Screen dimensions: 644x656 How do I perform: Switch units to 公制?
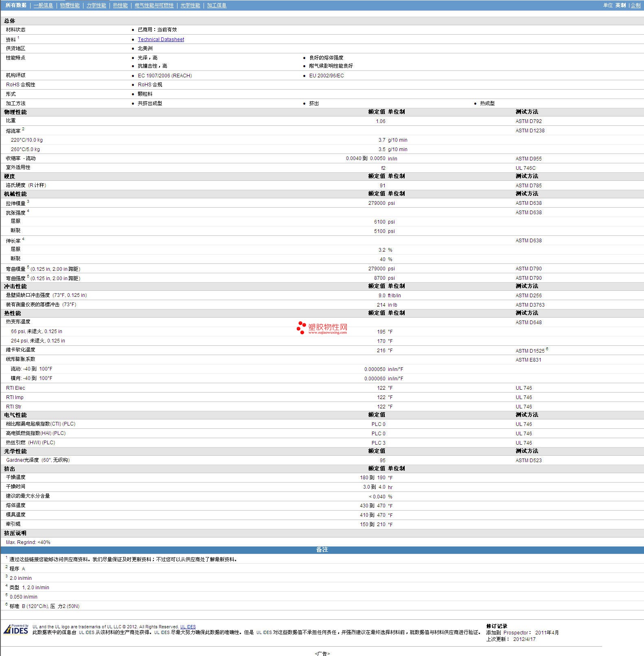635,5
